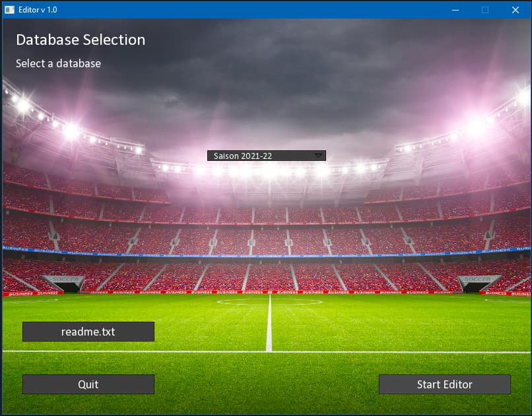Quit the application

88,384
